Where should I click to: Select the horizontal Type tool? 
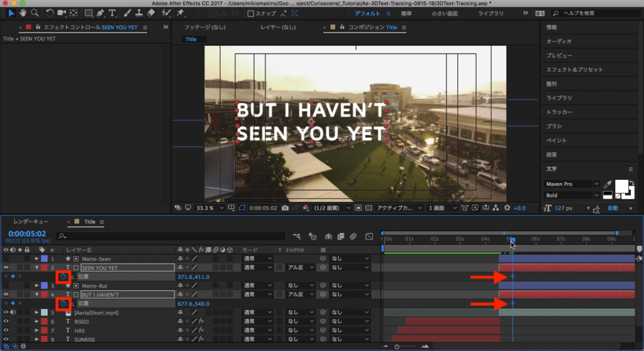pos(112,13)
